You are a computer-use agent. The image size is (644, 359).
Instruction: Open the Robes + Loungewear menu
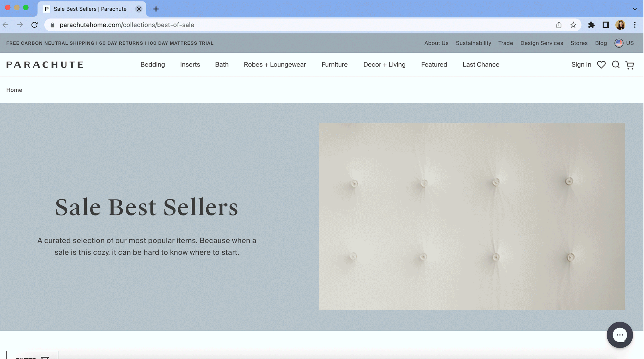point(275,65)
